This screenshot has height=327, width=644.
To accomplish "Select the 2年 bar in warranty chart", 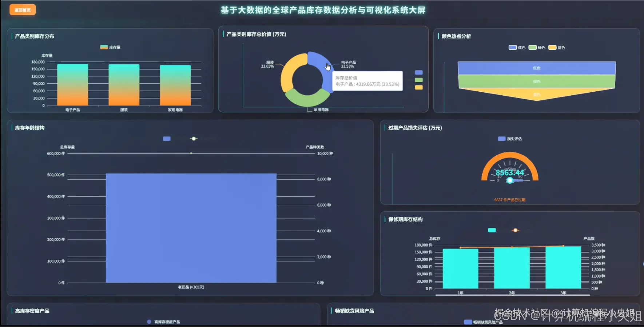I will tap(512, 268).
